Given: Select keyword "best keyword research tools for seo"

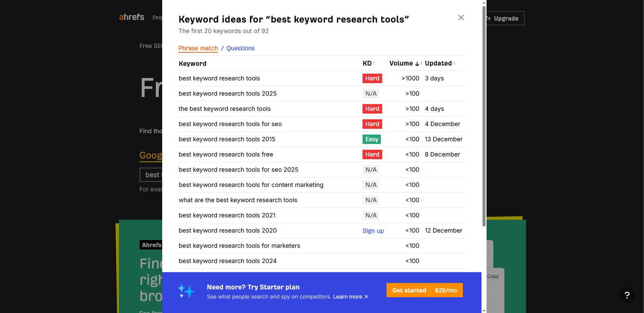Looking at the screenshot, I should 230,124.
